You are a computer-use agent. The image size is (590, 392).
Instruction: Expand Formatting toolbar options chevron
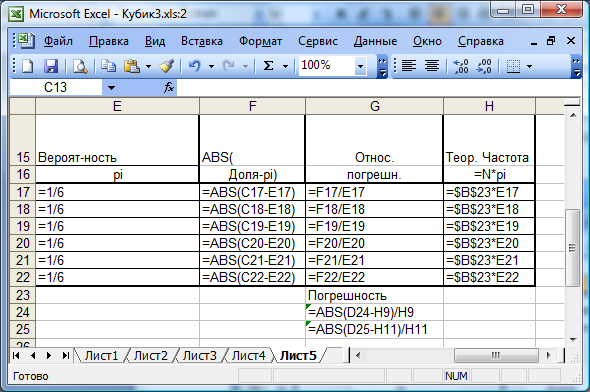(x=576, y=67)
